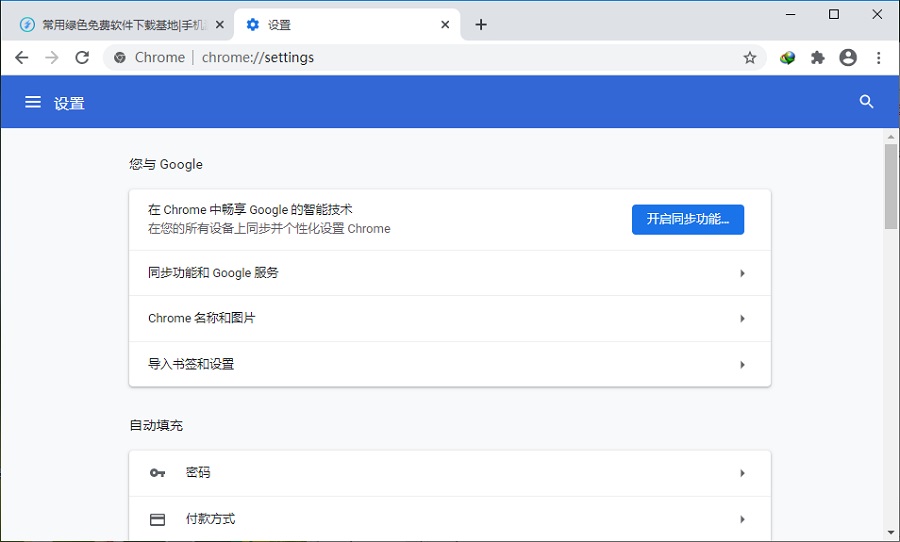
Task: Expand arrow on 同步功能和 Google 服务 row
Action: point(742,273)
